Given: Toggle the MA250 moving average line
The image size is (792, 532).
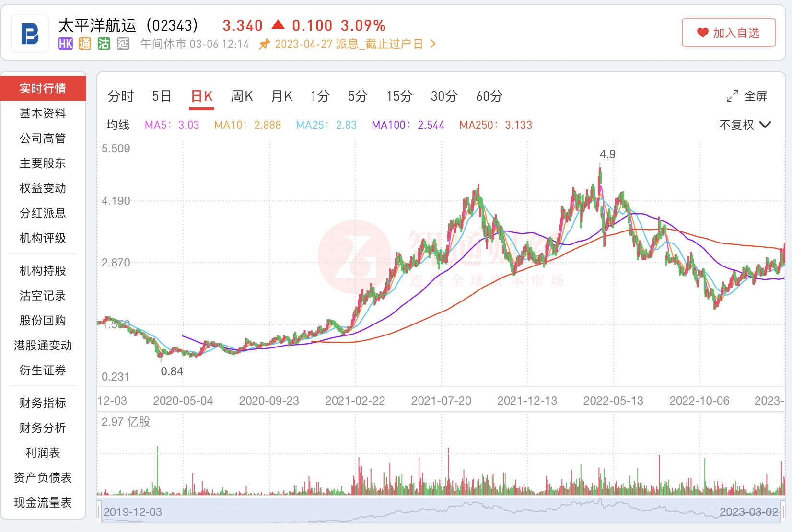Looking at the screenshot, I should click(x=495, y=125).
